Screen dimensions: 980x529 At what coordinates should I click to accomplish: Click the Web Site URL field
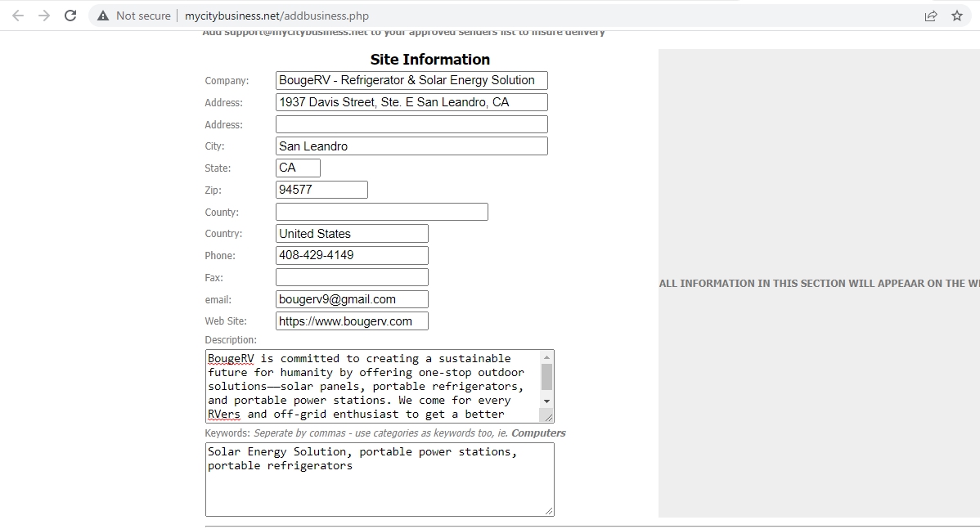[x=352, y=321]
